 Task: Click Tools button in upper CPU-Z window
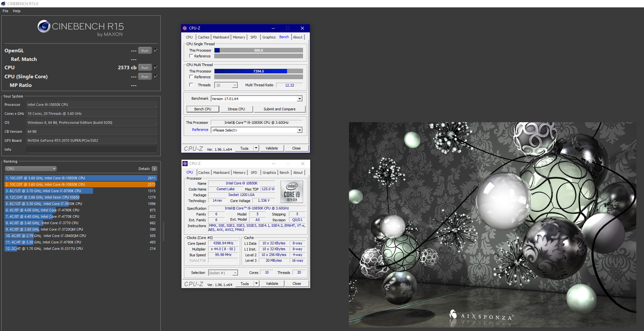tap(244, 148)
